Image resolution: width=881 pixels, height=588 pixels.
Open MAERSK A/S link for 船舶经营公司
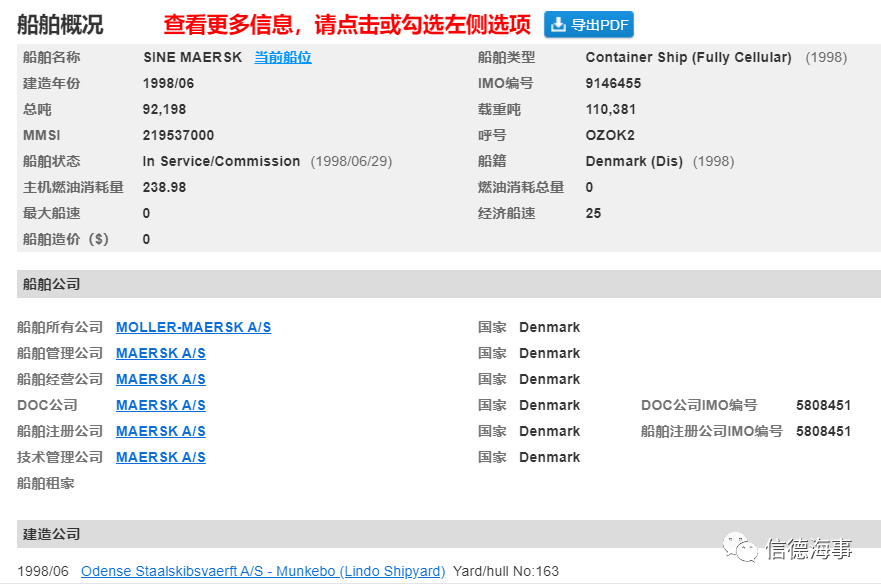tap(161, 379)
